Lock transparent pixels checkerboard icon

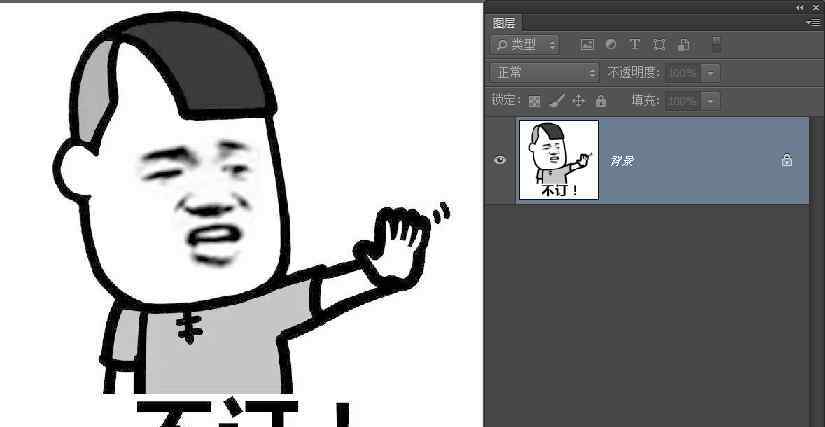[534, 101]
